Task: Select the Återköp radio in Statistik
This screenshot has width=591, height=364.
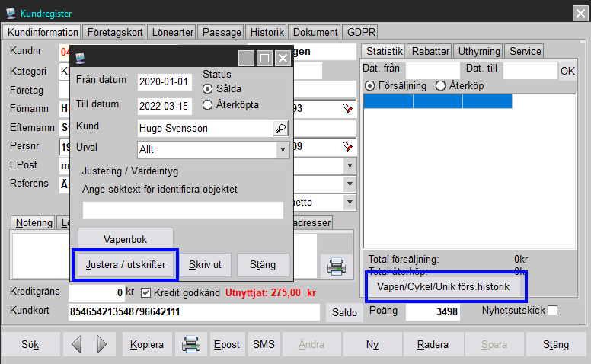Action: coord(440,85)
